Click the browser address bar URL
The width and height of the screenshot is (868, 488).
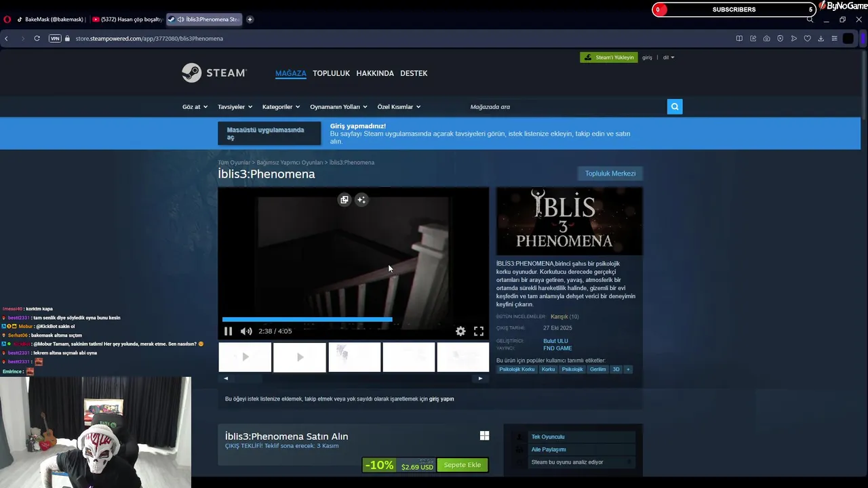pyautogui.click(x=149, y=39)
